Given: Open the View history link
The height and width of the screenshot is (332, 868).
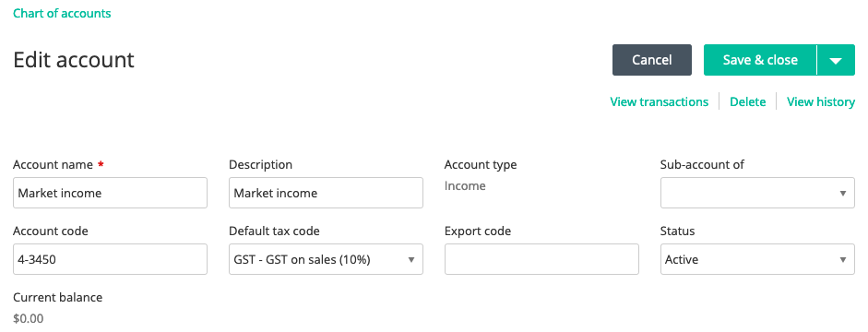Looking at the screenshot, I should click(821, 101).
